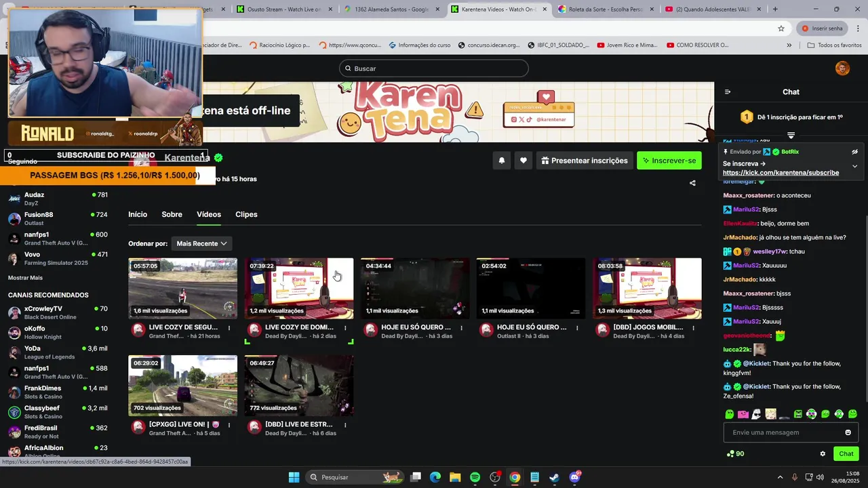Open options menu for [DBD] LIVE DE ESTR video

[x=345, y=426]
